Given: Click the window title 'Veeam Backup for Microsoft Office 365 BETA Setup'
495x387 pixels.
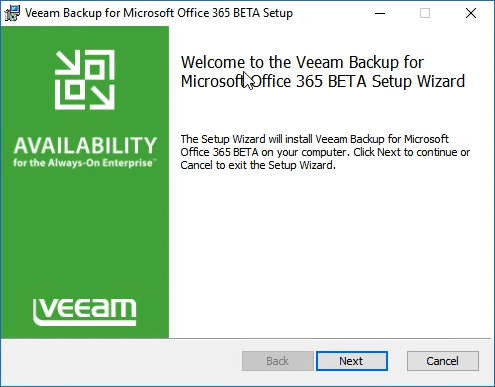Looking at the screenshot, I should tap(159, 13).
